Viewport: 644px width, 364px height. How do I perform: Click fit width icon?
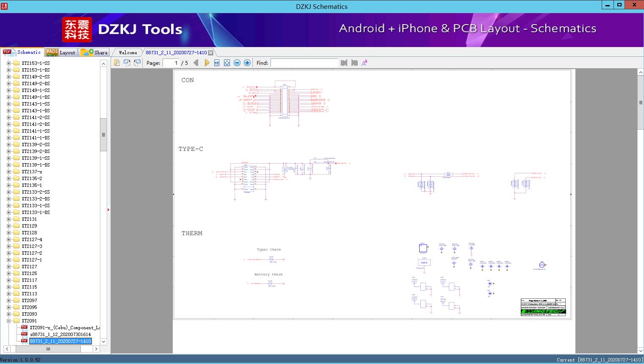[217, 63]
